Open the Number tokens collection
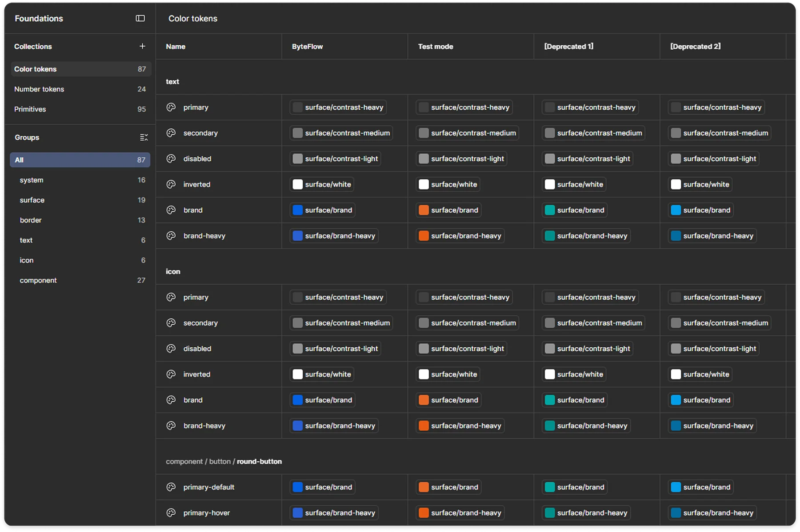 click(80, 89)
